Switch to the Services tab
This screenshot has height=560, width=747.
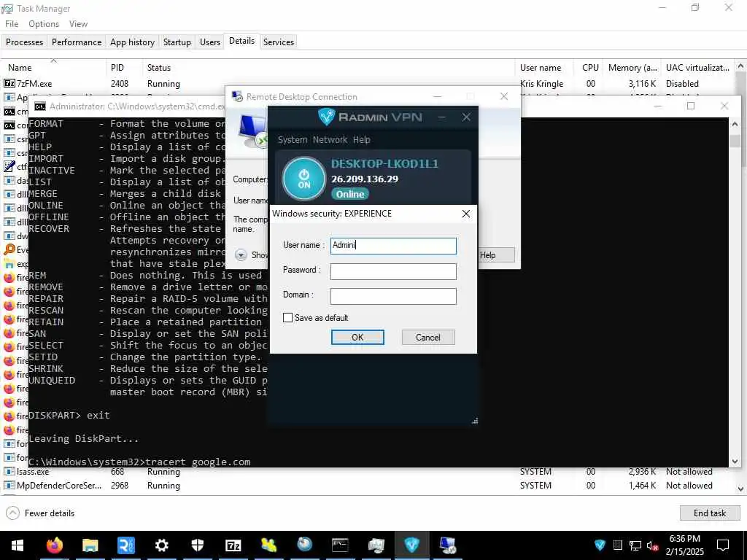pyautogui.click(x=278, y=42)
